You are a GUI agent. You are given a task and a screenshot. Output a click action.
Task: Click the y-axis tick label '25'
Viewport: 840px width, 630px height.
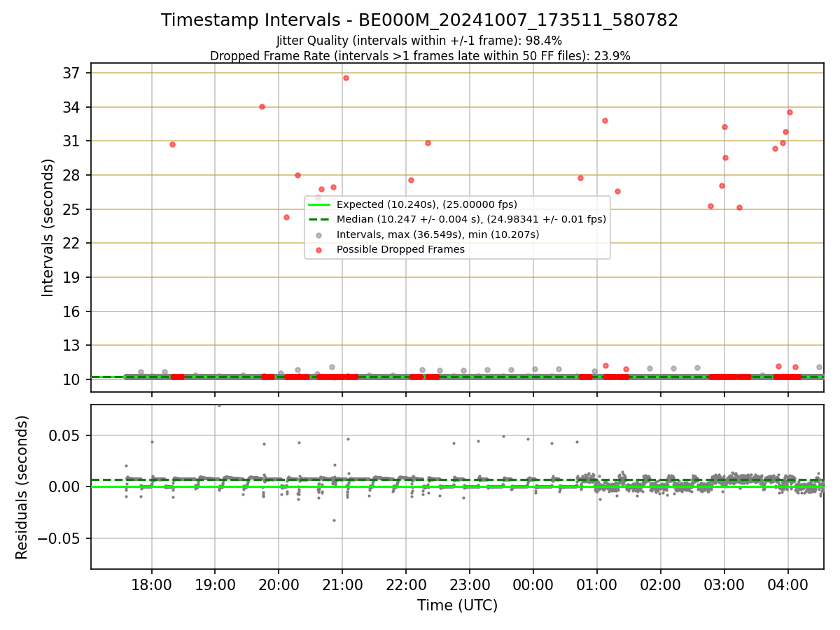(71, 209)
